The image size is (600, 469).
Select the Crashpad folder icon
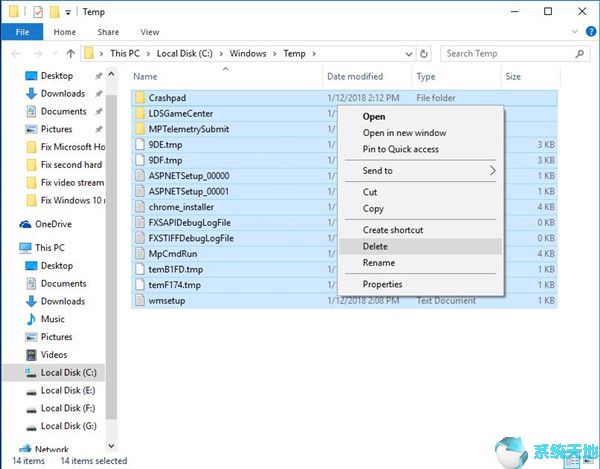click(x=139, y=98)
